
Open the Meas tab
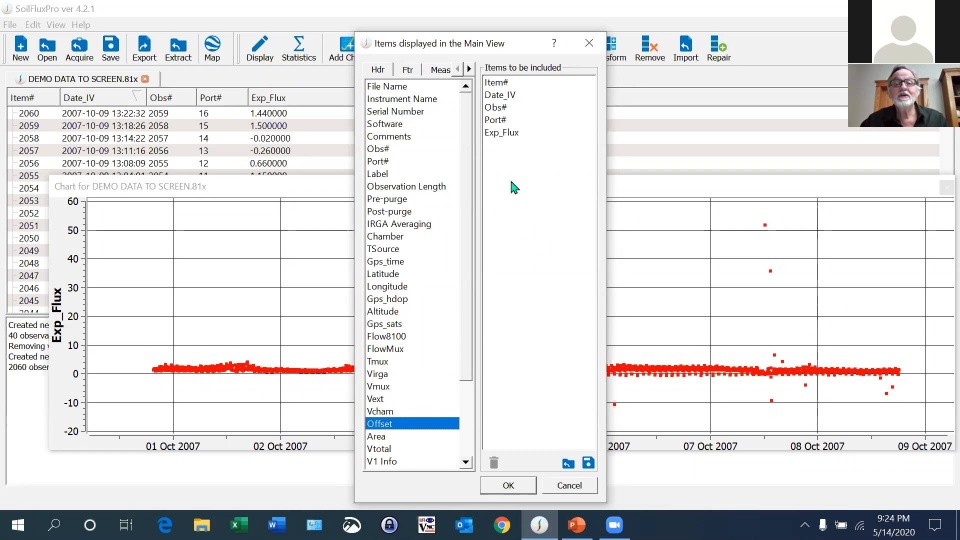440,70
